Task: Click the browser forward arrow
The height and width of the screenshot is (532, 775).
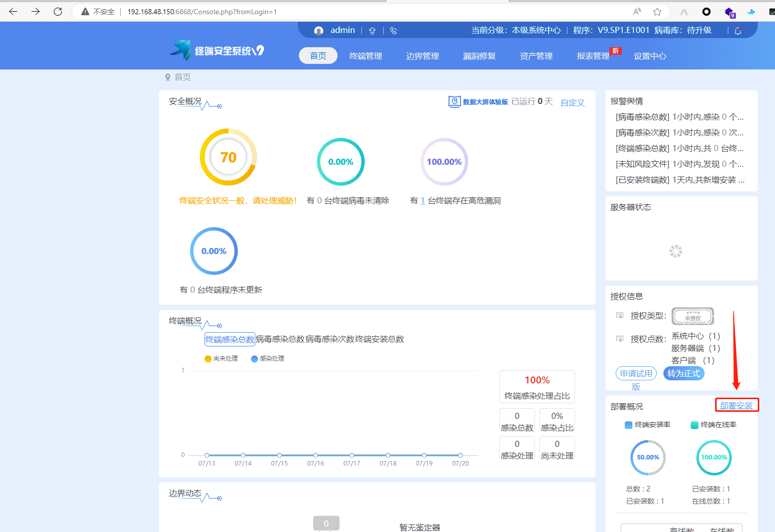Action: pos(36,12)
